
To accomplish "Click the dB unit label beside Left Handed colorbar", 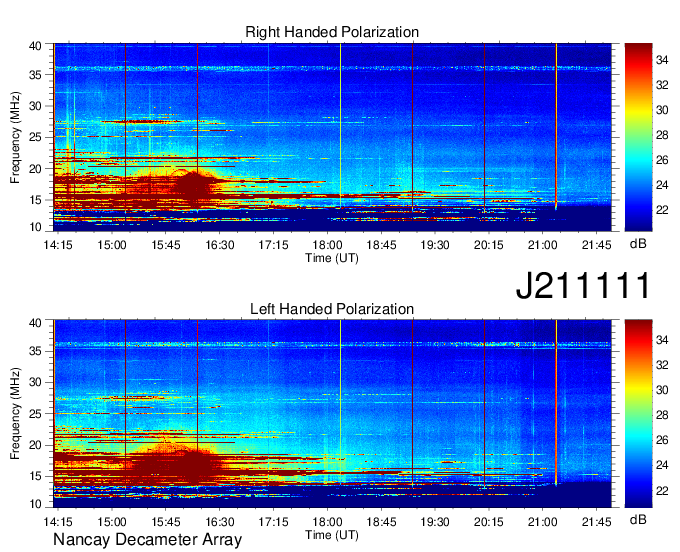I will tap(638, 519).
